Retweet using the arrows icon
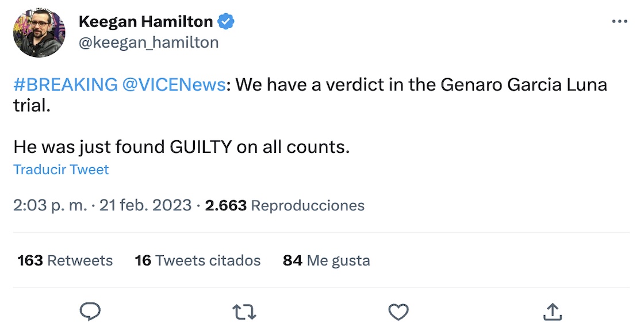 click(x=244, y=312)
